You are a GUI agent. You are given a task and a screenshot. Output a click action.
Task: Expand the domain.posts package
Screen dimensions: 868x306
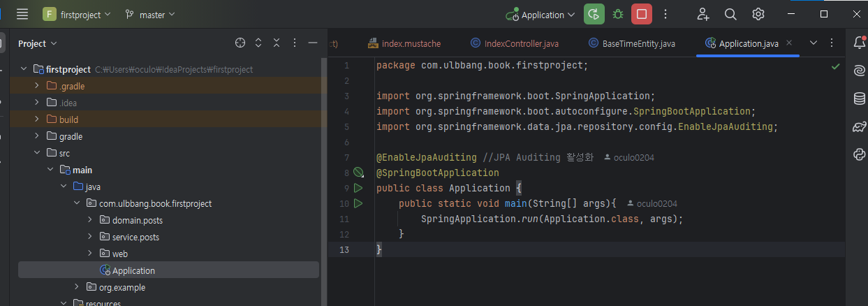click(x=90, y=220)
